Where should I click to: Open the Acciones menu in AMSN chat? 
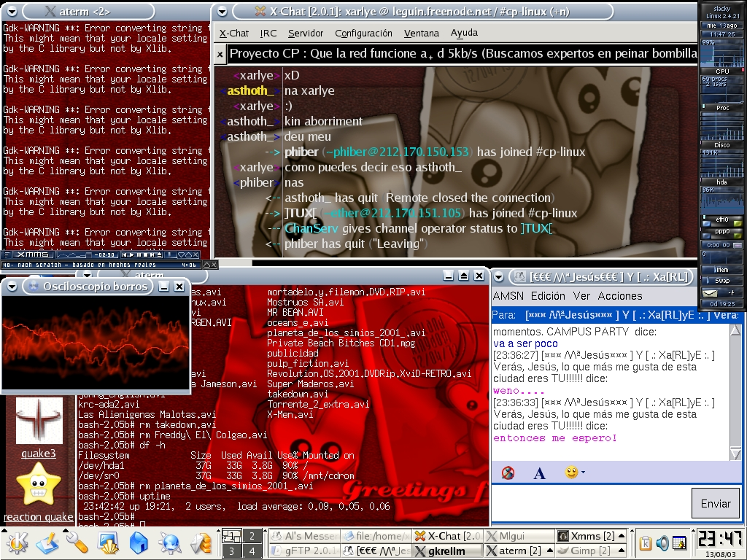620,296
